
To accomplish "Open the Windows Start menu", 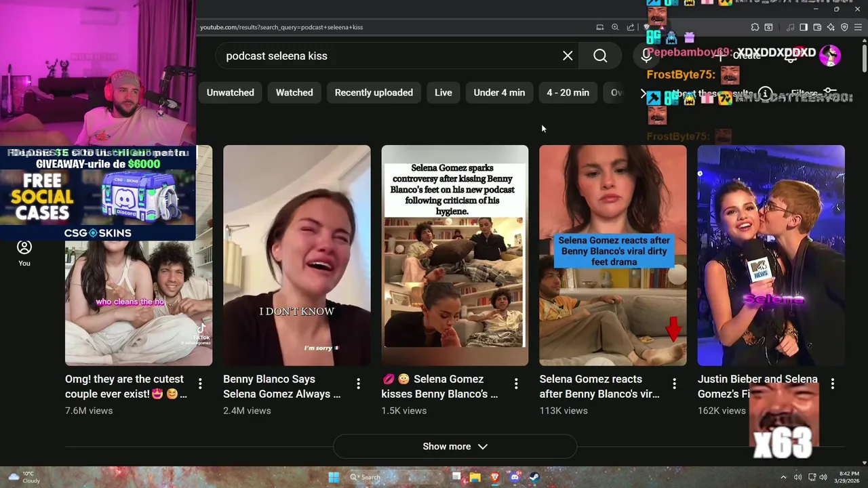I will [334, 477].
